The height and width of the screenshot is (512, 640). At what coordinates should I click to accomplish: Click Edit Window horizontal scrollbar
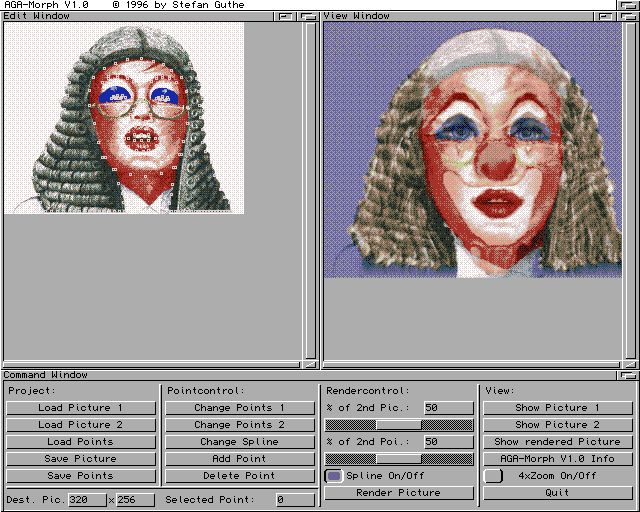coord(151,365)
